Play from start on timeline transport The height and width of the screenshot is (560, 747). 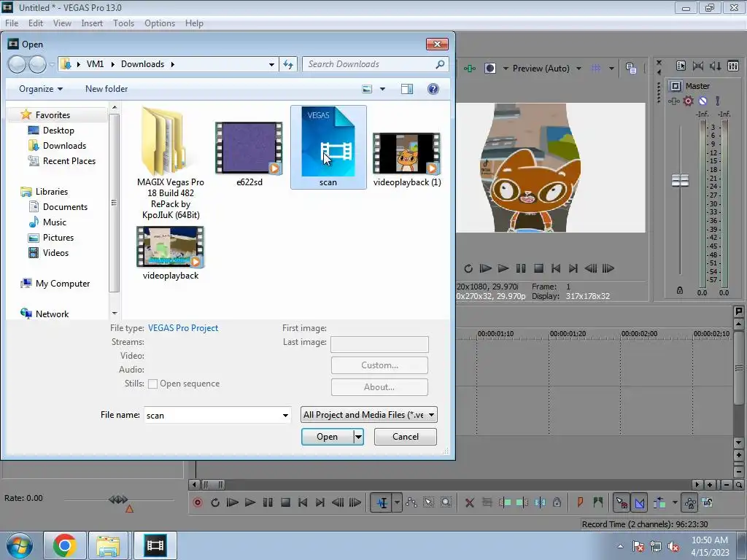[x=233, y=502]
